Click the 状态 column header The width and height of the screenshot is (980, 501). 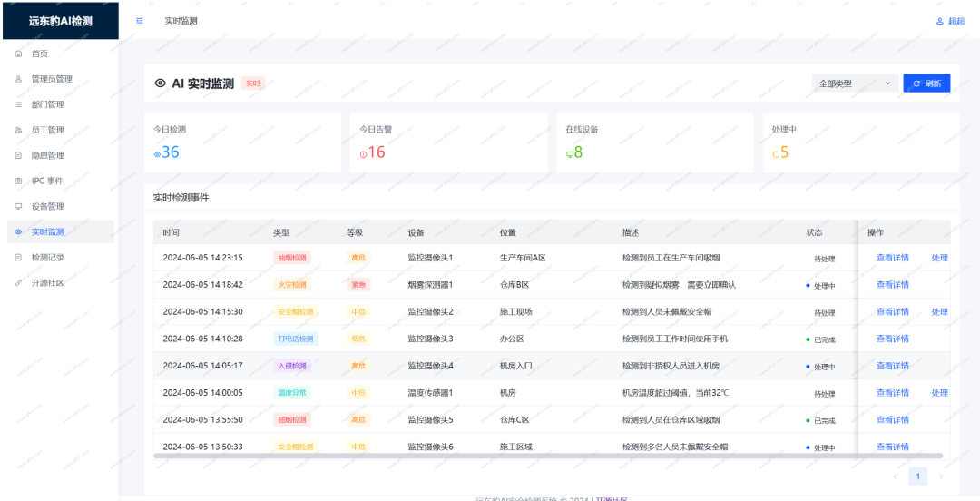(x=814, y=232)
